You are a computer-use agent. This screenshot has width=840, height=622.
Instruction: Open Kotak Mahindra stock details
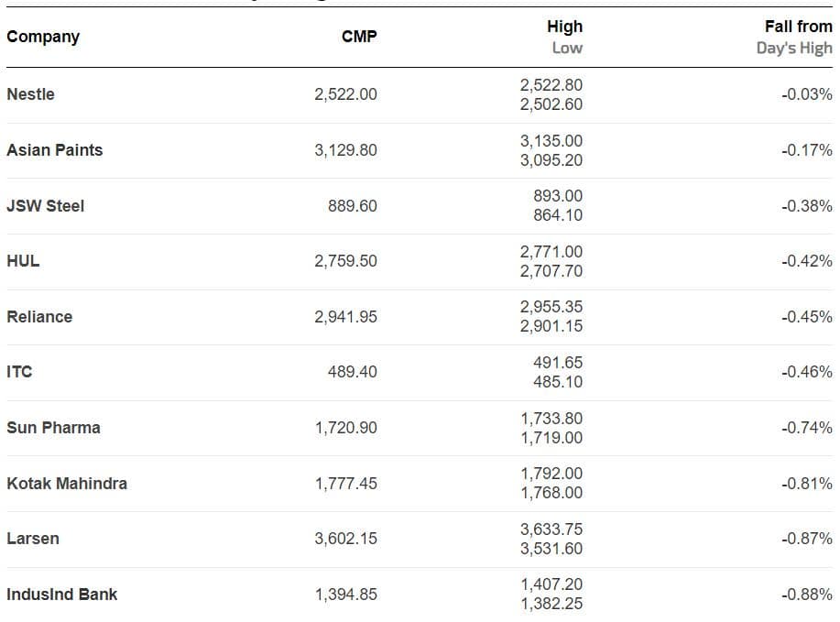point(67,484)
